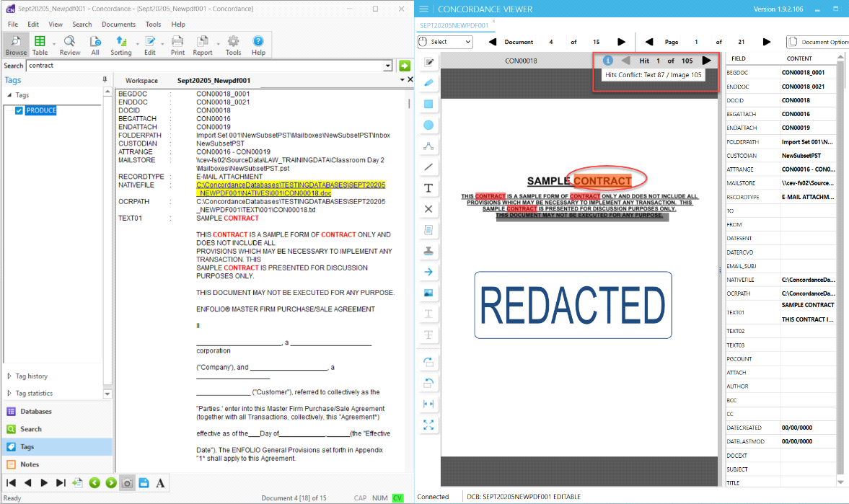Open the highlighted CON00018.doc native file link
Screen dimensions: 849x504
pyautogui.click(x=291, y=189)
